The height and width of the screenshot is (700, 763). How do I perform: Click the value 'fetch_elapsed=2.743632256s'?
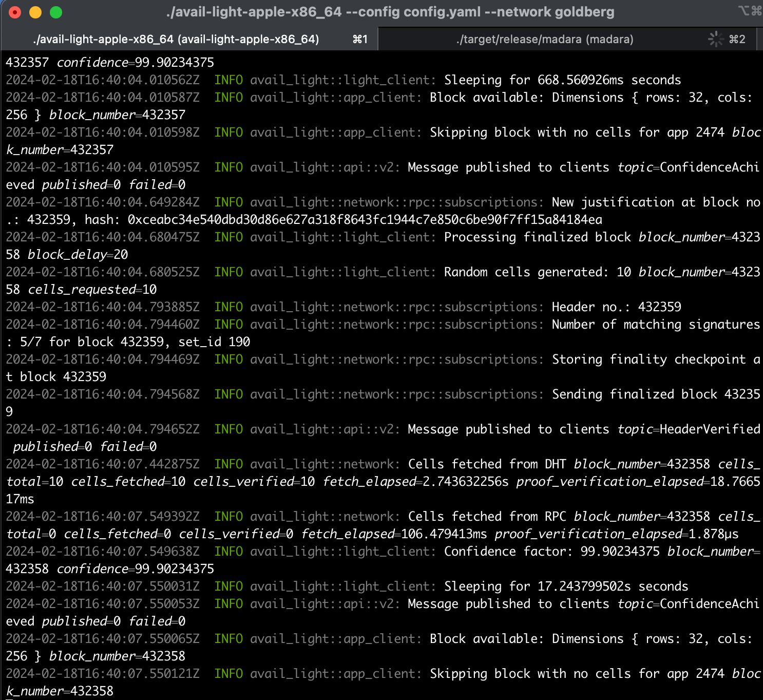pyautogui.click(x=416, y=482)
